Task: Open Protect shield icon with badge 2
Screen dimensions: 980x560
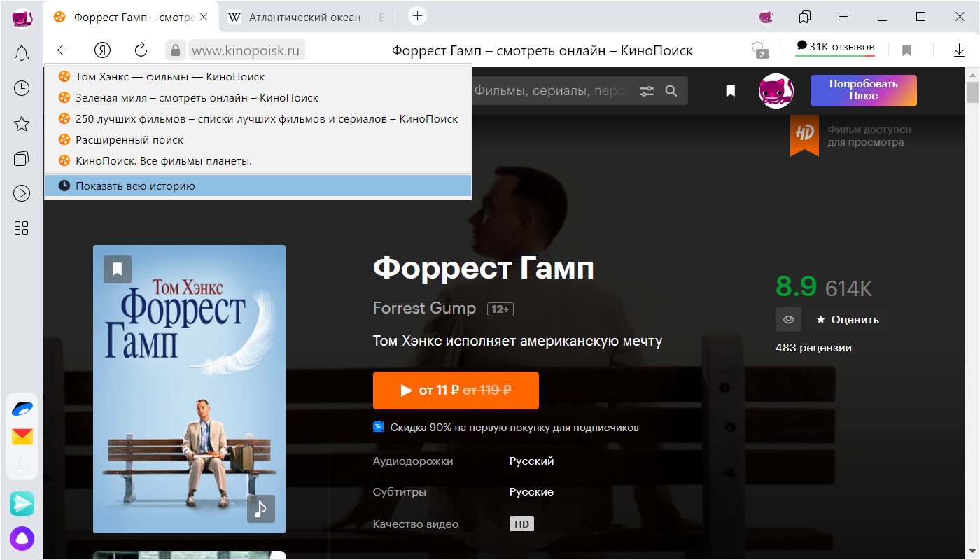Action: 759,50
